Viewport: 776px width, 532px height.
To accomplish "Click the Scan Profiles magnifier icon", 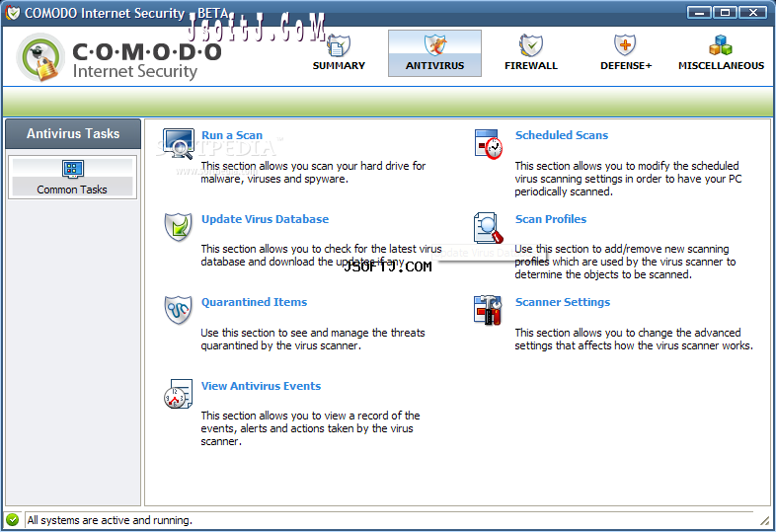I will (488, 228).
